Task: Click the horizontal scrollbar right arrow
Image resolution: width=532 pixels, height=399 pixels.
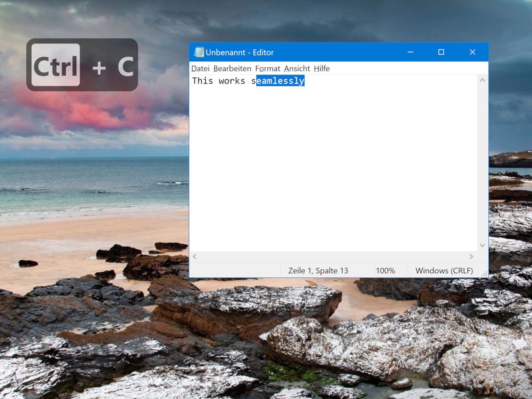Action: point(471,256)
